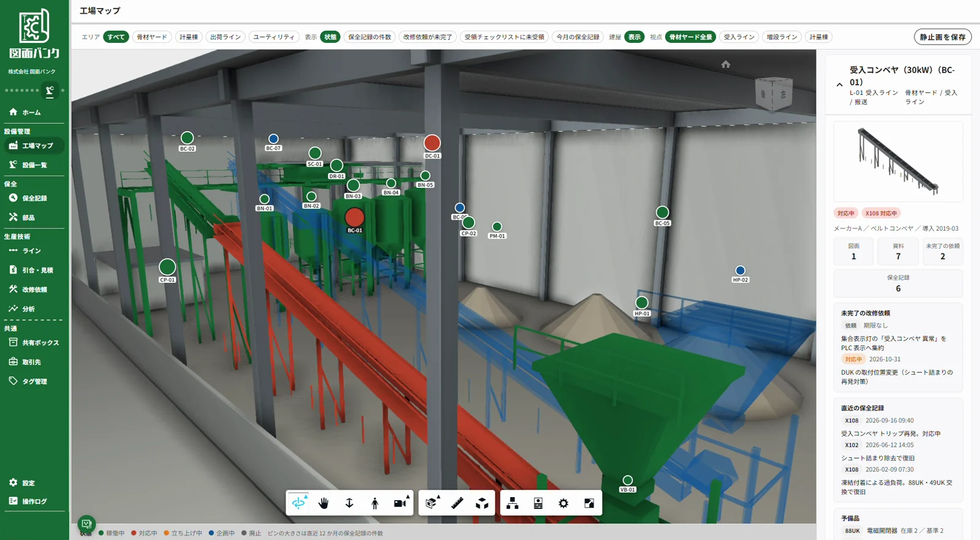This screenshot has height=540, width=980.
Task: Open the model browser tree icon
Action: (x=513, y=503)
